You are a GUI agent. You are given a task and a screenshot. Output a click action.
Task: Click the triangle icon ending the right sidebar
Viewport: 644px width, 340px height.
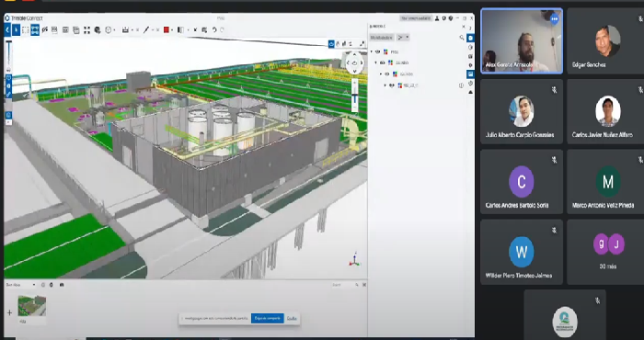470,92
